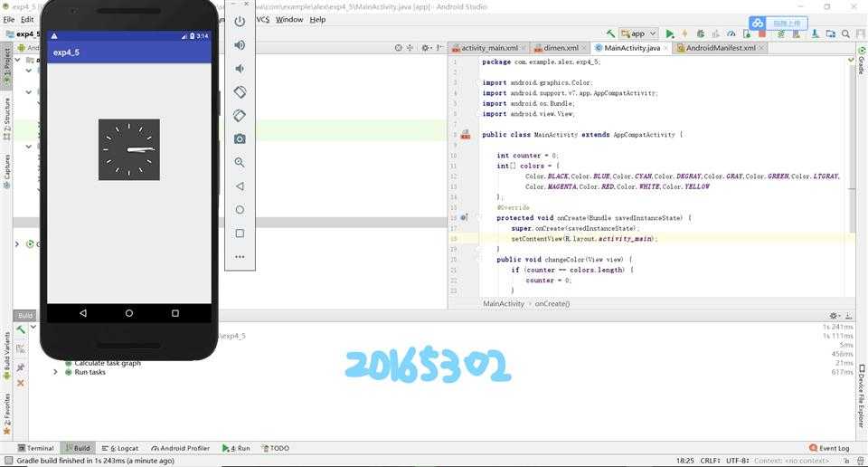
Task: Open Android Profiler tool window
Action: (180, 448)
